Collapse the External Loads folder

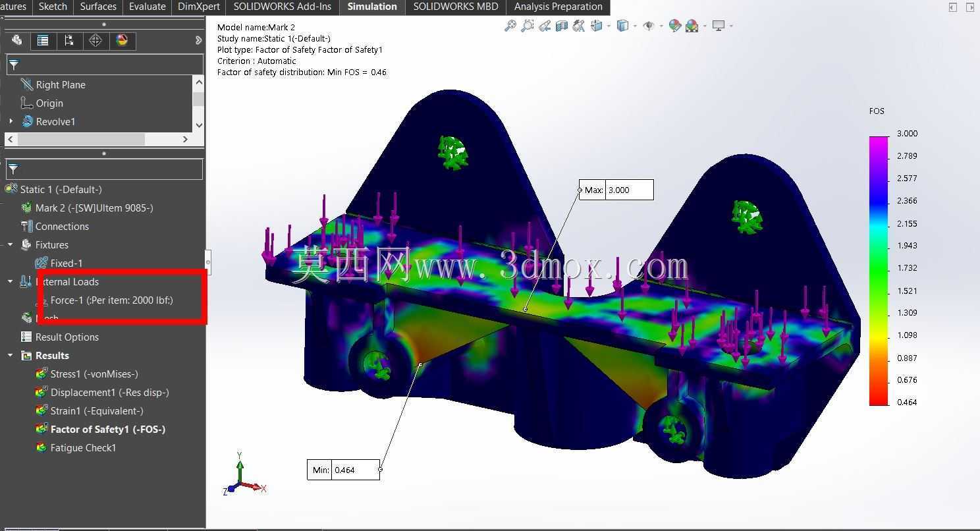click(x=11, y=281)
